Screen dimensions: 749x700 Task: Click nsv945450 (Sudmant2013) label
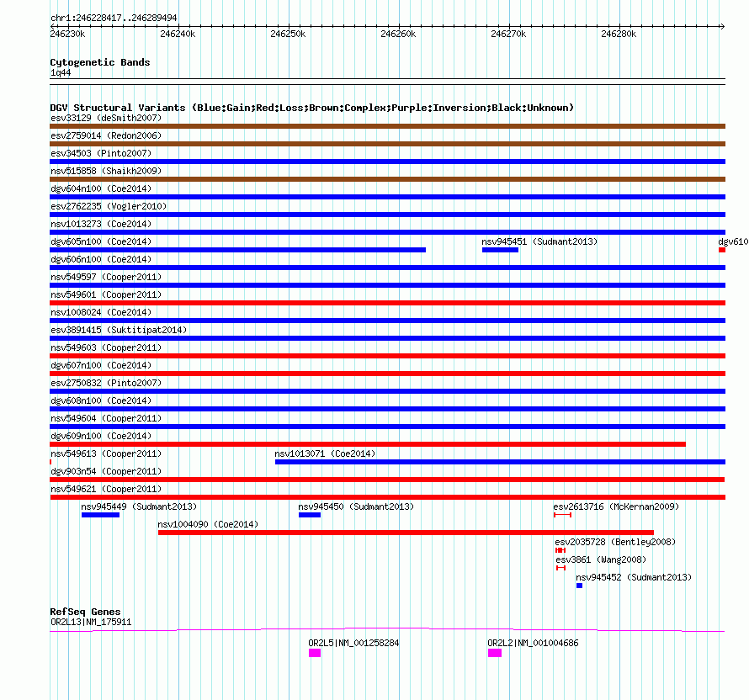tap(356, 506)
